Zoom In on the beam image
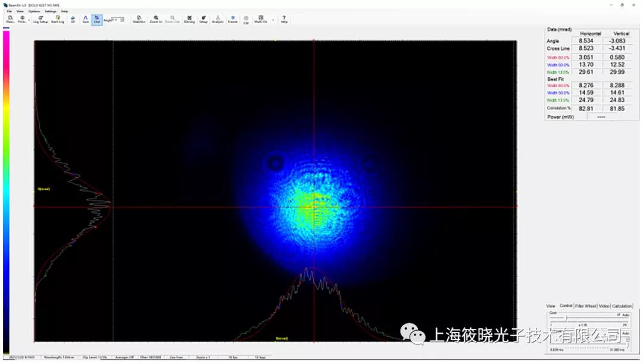The height and width of the screenshot is (364, 643). (156, 19)
